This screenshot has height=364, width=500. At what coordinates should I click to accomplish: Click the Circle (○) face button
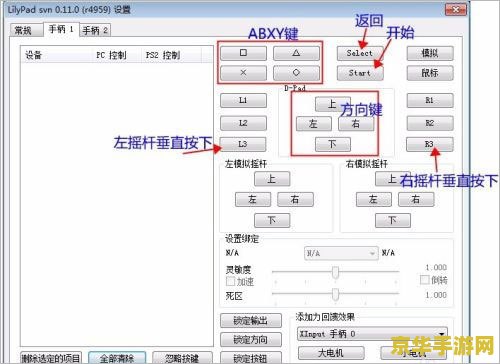coord(296,73)
